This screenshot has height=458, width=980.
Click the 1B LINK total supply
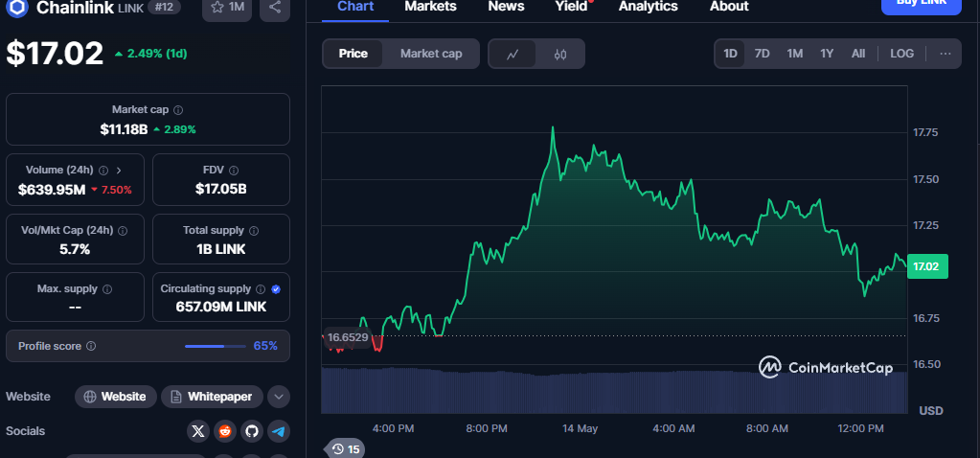220,249
